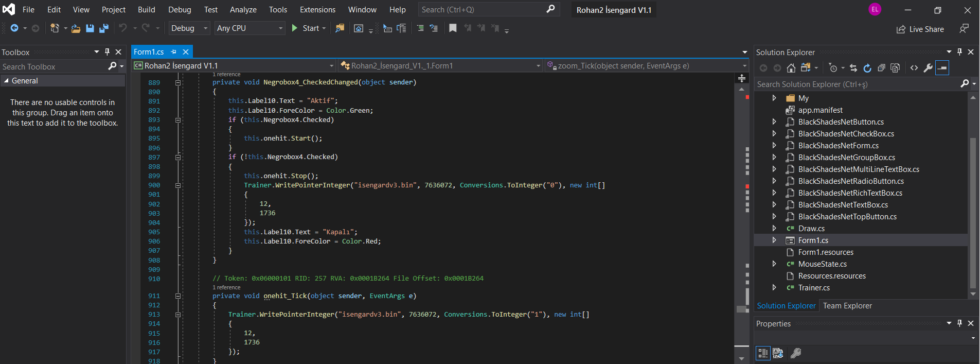The height and width of the screenshot is (364, 980).
Task: Click the New Project toolbar icon
Action: (x=55, y=28)
